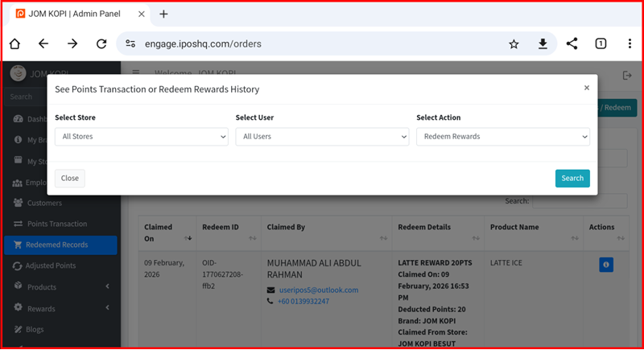
Task: Open a new browser tab
Action: click(x=163, y=14)
